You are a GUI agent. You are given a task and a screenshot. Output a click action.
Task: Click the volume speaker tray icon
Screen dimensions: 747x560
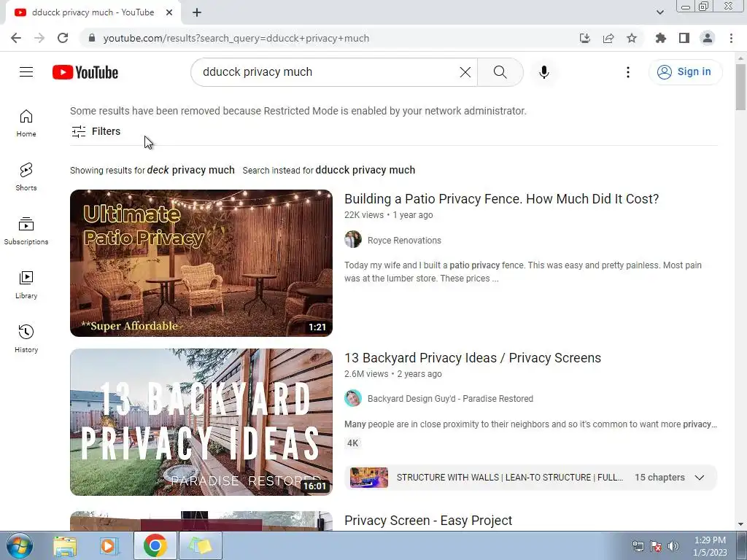673,546
